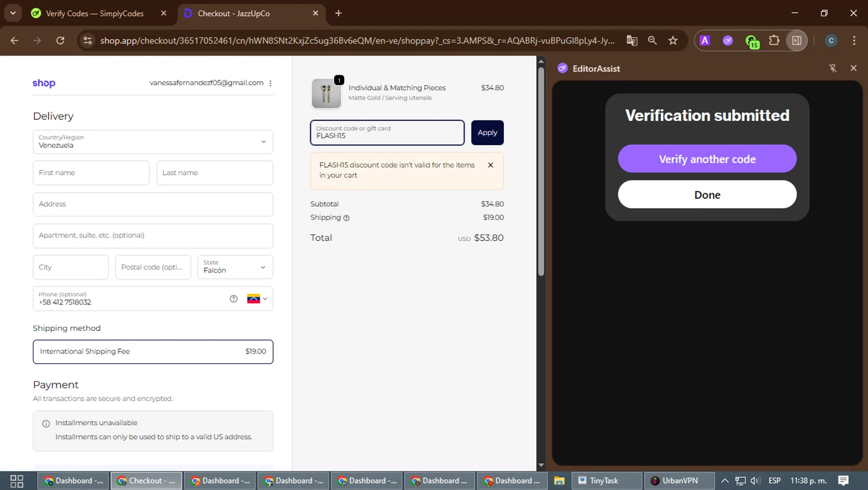Open the taskbar clock showing 11:38 p. m.
Viewport: 868px width, 490px height.
[x=808, y=481]
